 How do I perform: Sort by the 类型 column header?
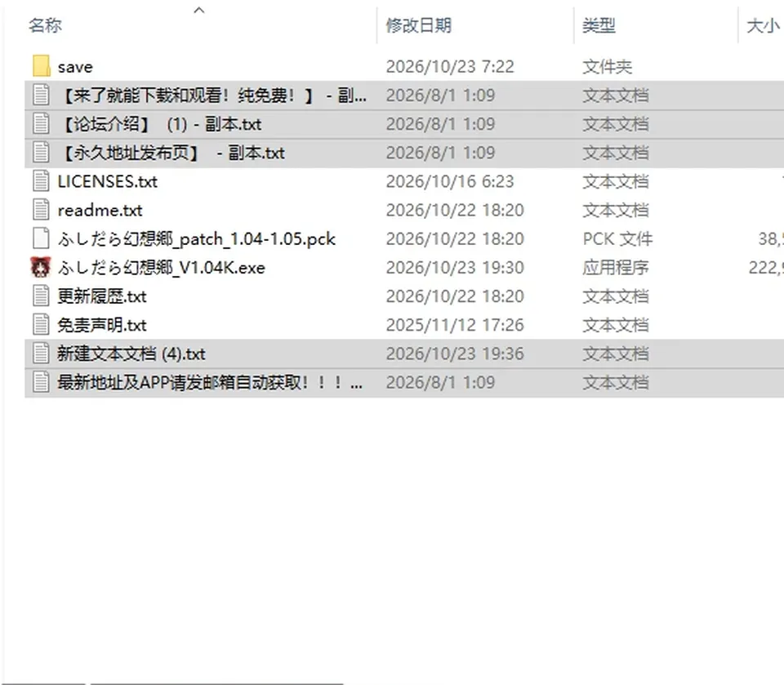coord(599,25)
